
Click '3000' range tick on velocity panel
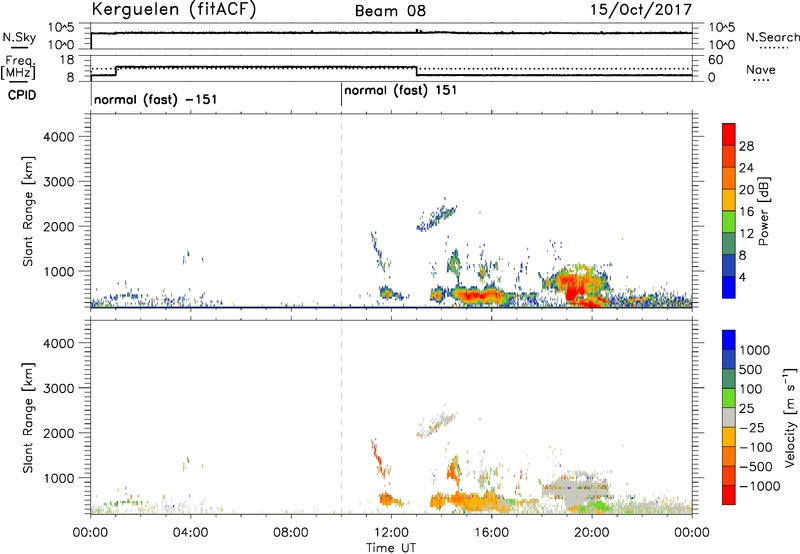coord(58,388)
